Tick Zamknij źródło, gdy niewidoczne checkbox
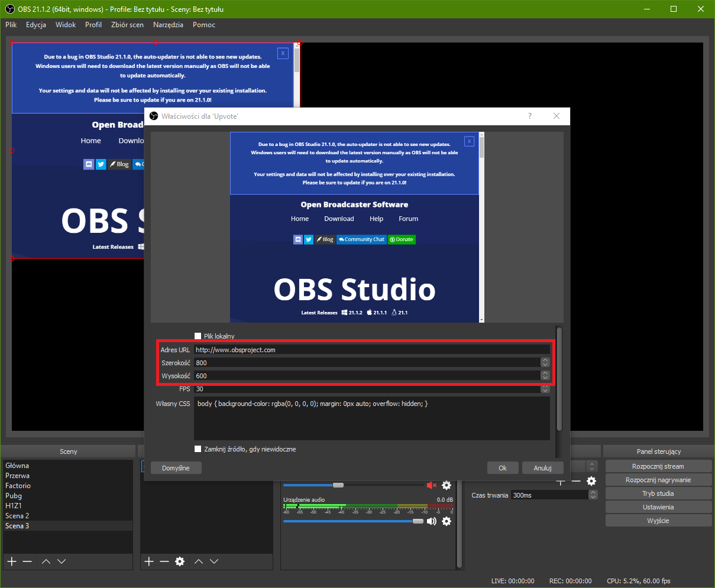 [198, 449]
